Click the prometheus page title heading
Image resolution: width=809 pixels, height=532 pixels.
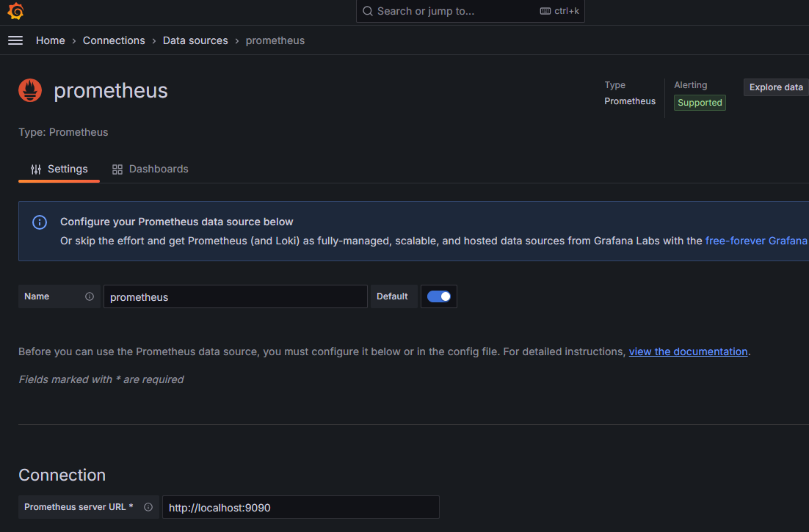[111, 91]
